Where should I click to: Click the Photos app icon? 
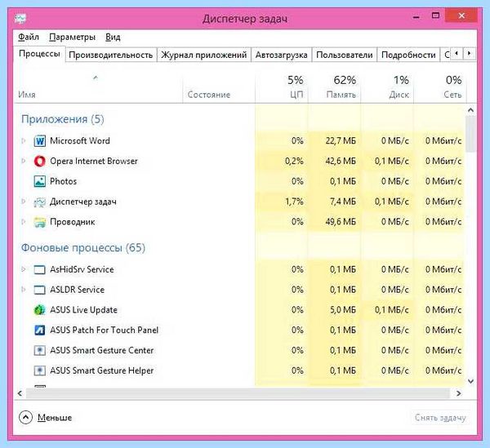(x=40, y=181)
